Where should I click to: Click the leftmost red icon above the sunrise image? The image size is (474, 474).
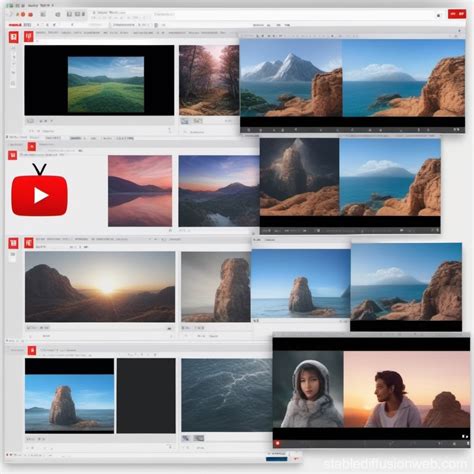[x=13, y=243]
